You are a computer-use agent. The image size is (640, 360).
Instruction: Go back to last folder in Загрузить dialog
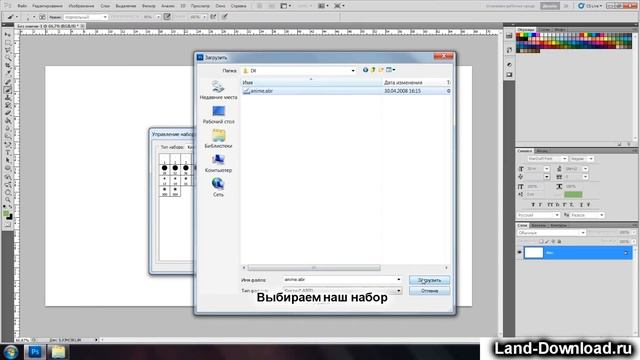pyautogui.click(x=365, y=70)
